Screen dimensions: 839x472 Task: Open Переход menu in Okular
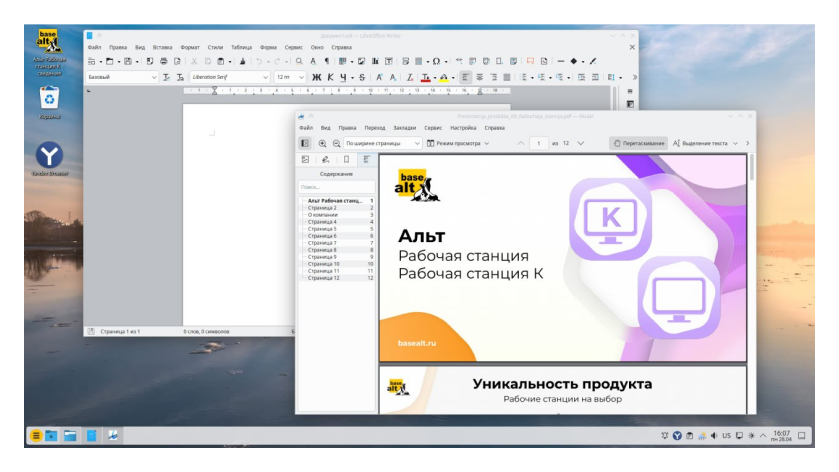(375, 128)
